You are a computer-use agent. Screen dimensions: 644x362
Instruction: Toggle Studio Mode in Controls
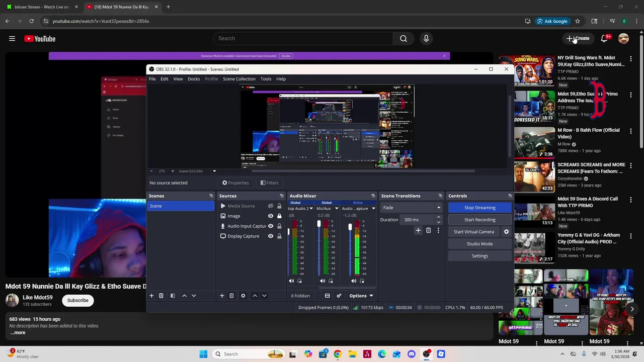tap(479, 244)
